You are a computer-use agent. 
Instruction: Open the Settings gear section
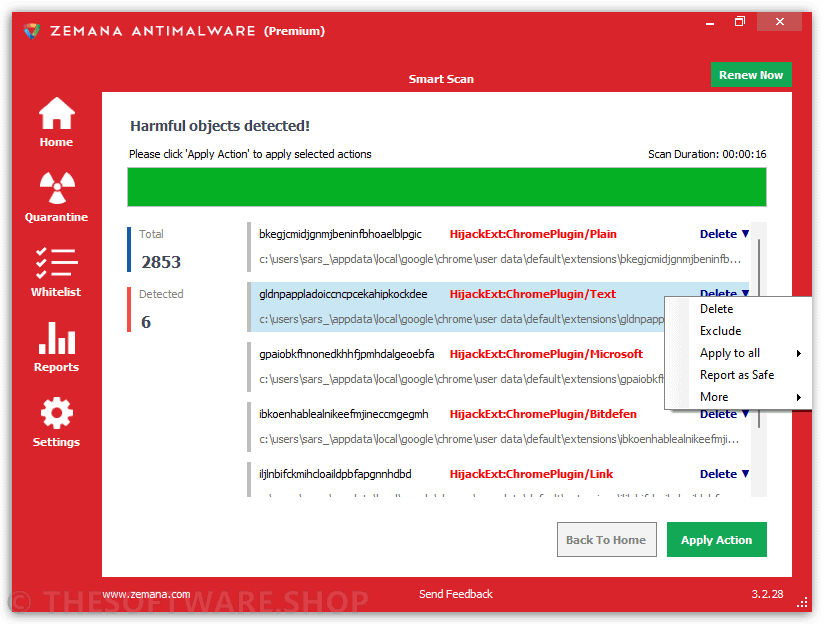click(56, 422)
